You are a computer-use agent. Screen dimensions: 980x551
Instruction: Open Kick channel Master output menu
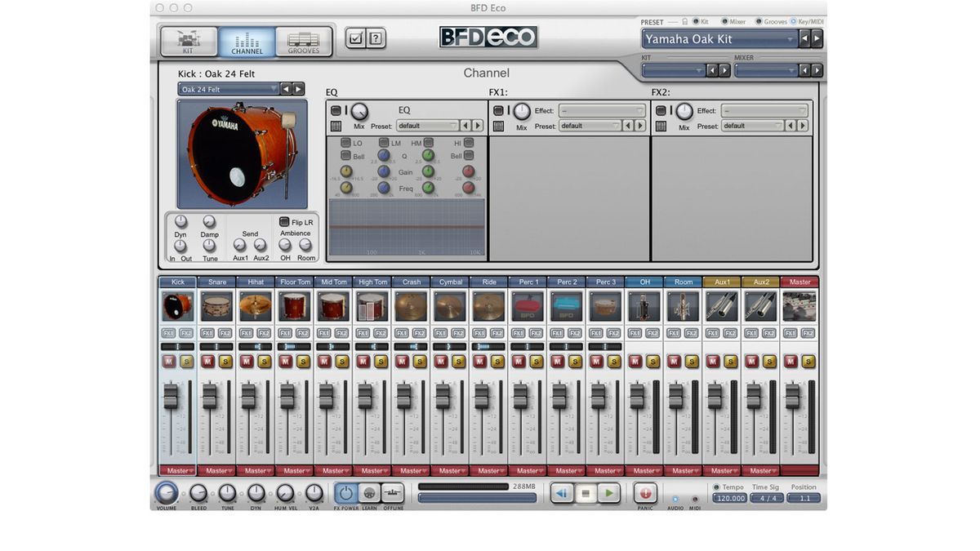(178, 471)
